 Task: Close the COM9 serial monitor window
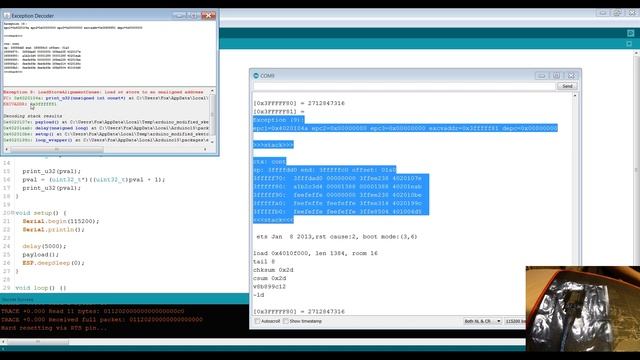pos(571,76)
